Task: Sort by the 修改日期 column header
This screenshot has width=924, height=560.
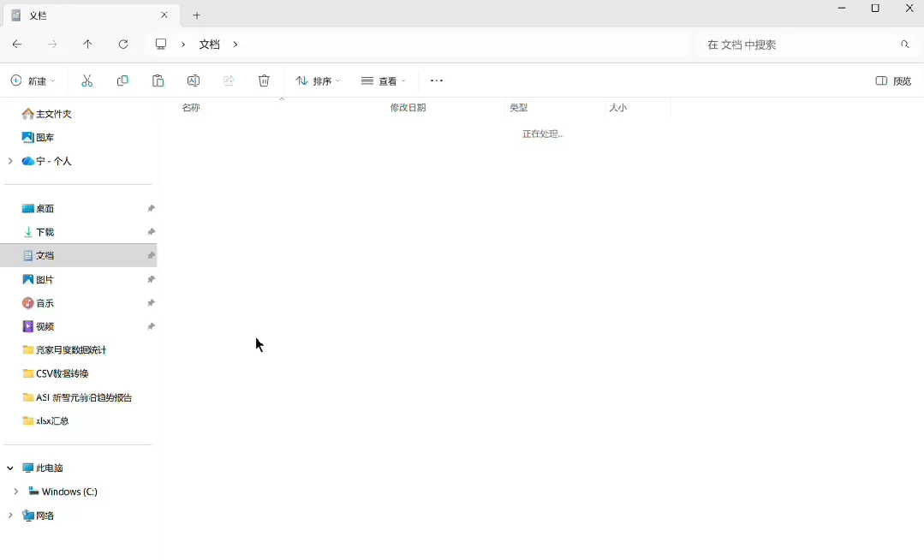Action: (408, 107)
